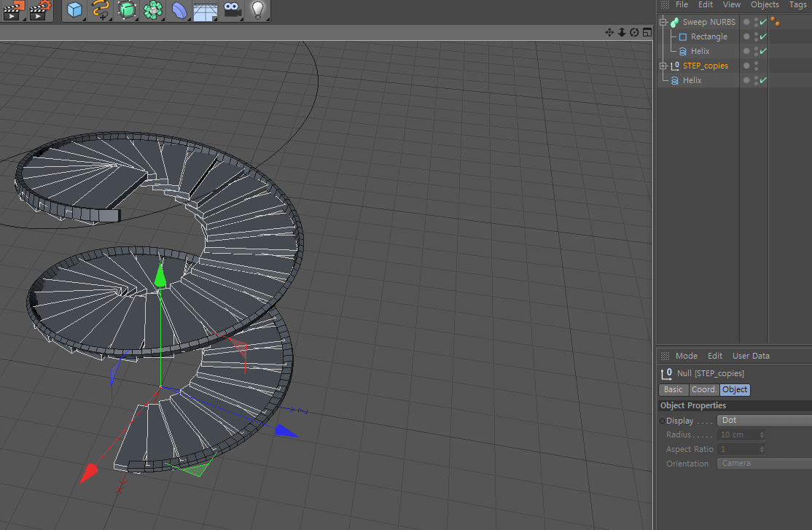The width and height of the screenshot is (812, 530).
Task: Click the Floor environment object icon
Action: click(x=206, y=11)
